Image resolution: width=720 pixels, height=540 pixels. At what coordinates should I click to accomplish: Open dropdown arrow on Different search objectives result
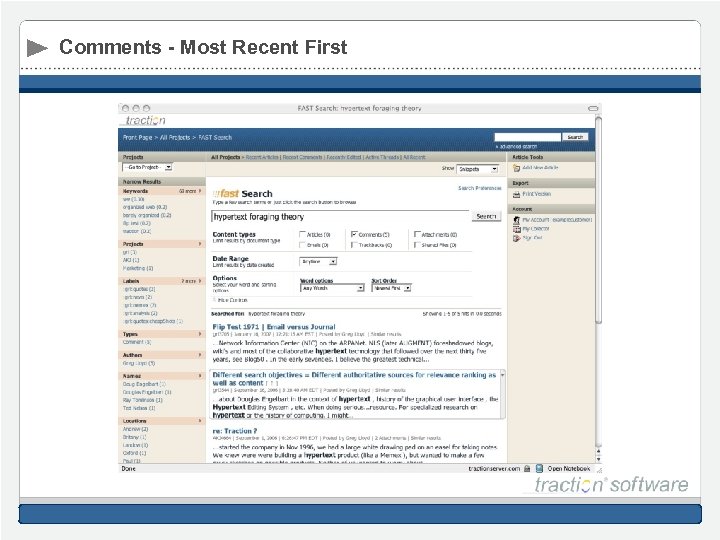502,375
